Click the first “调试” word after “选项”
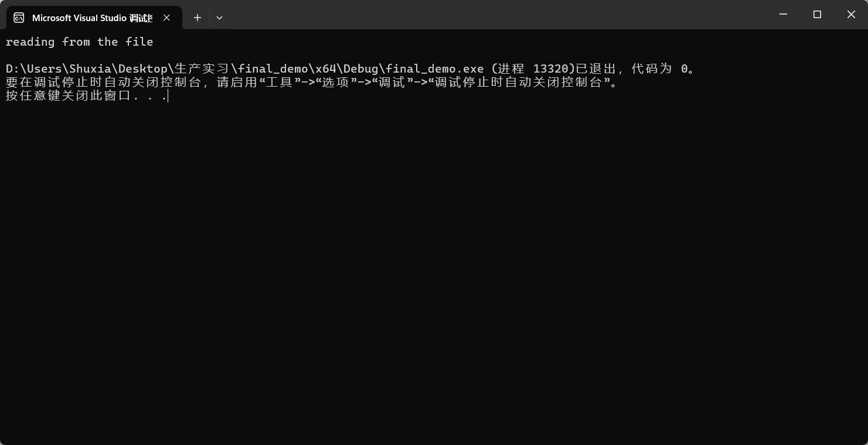868x445 pixels. [392, 82]
